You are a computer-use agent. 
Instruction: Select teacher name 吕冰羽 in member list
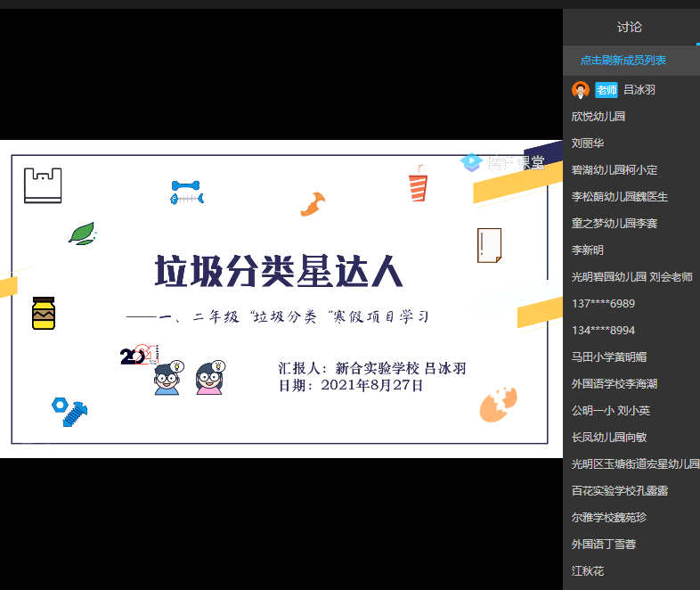[639, 90]
